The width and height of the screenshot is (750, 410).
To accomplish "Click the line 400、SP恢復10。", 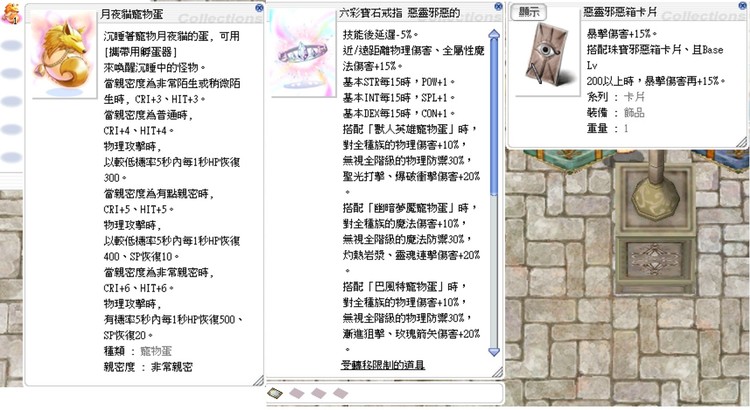I will 142,257.
